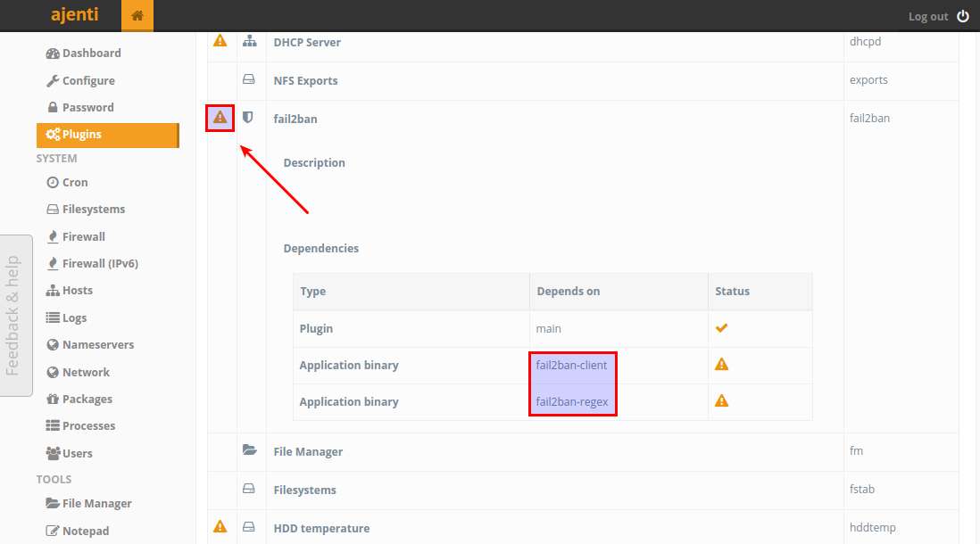Viewport: 980px width, 544px height.
Task: Click the fail2ban-client status warning icon
Action: pyautogui.click(x=721, y=364)
